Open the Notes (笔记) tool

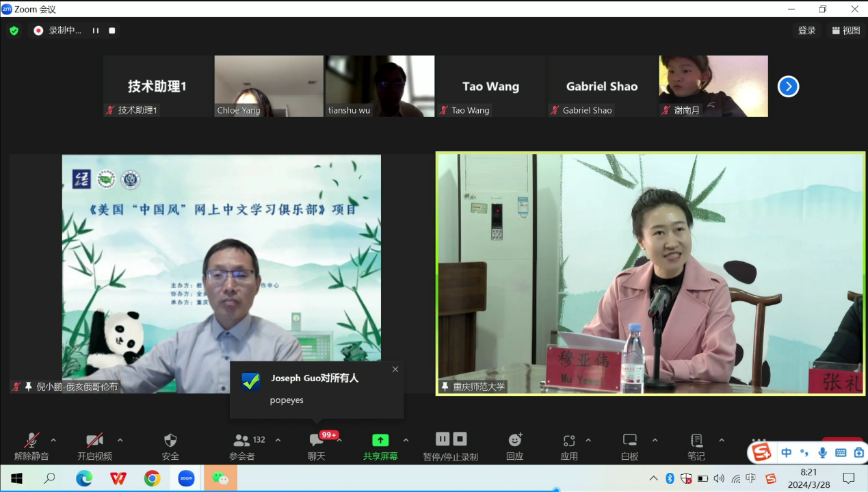click(696, 441)
